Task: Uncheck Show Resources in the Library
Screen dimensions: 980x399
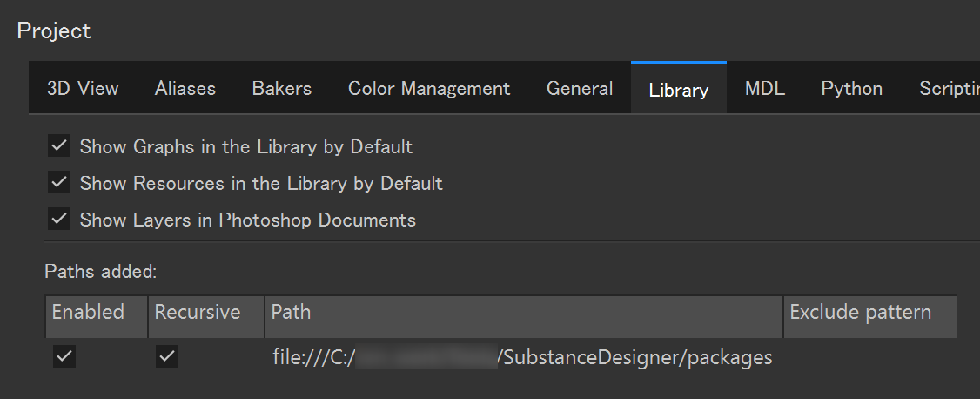Action: click(x=59, y=183)
